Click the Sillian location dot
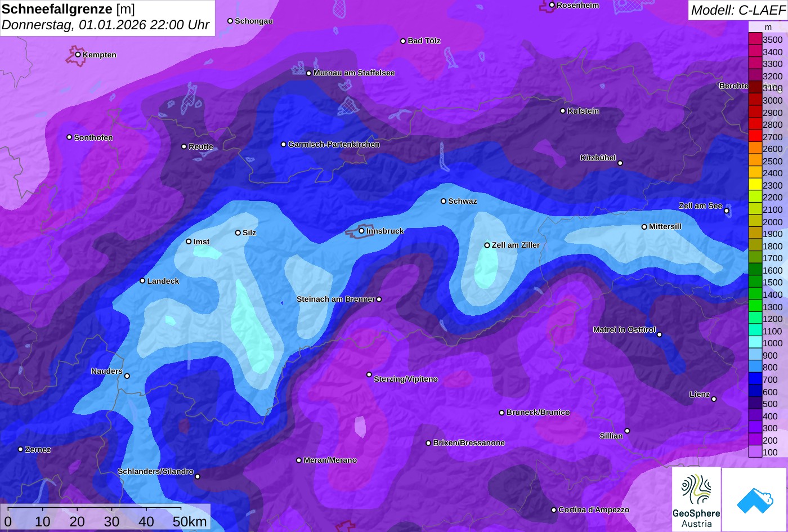This screenshot has width=788, height=532. point(627,431)
